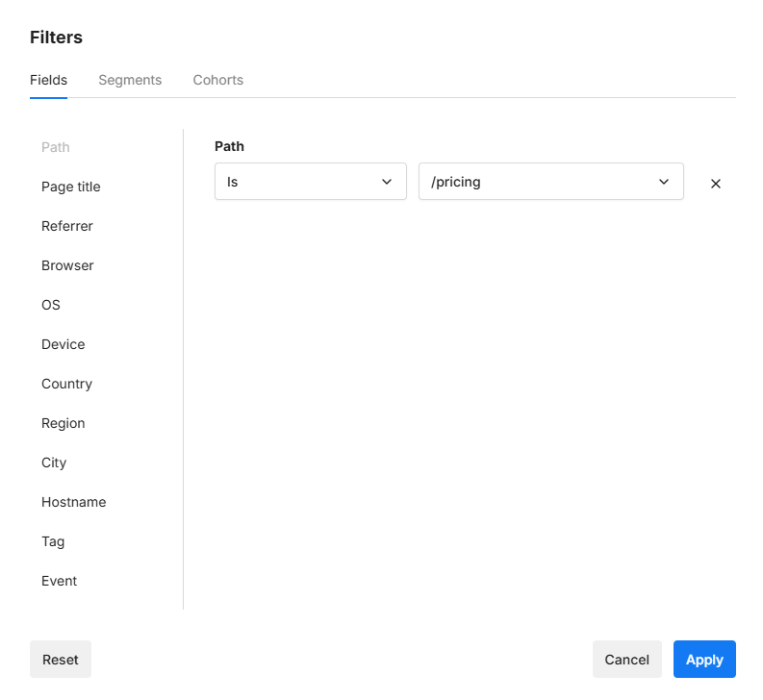Select Browser in field list
The width and height of the screenshot is (763, 700).
click(67, 265)
